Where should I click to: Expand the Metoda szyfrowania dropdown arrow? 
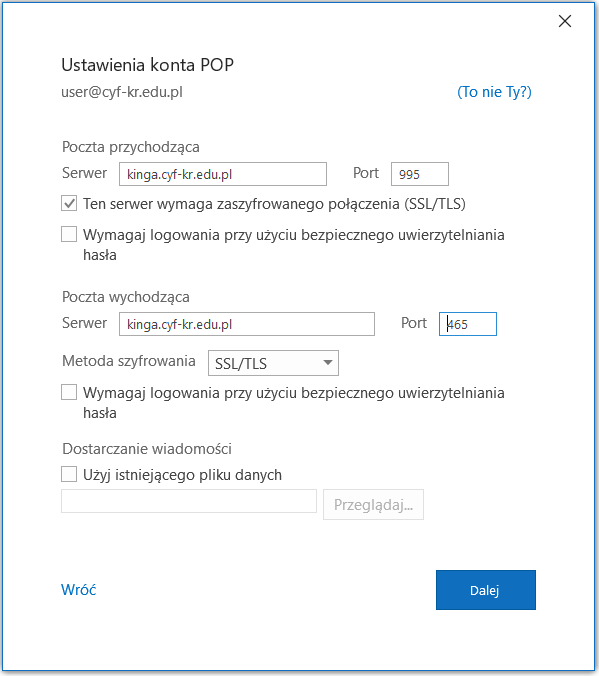328,363
